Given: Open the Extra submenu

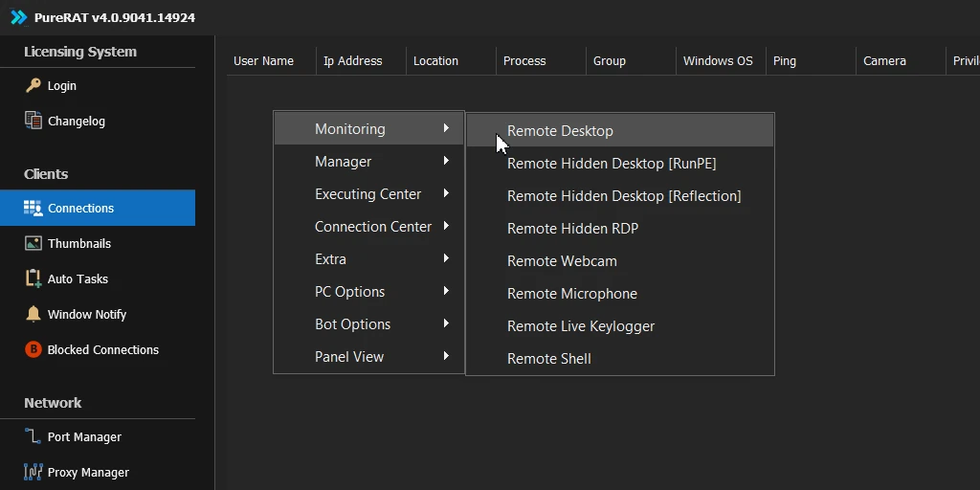Looking at the screenshot, I should 368,258.
